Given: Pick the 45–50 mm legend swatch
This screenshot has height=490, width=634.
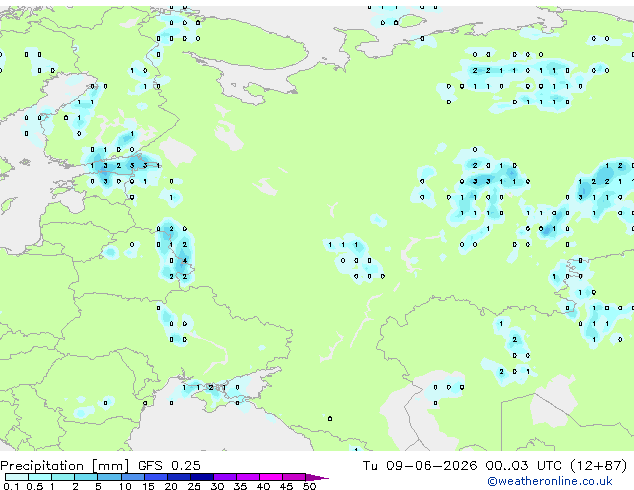Looking at the screenshot, I should pyautogui.click(x=294, y=477).
